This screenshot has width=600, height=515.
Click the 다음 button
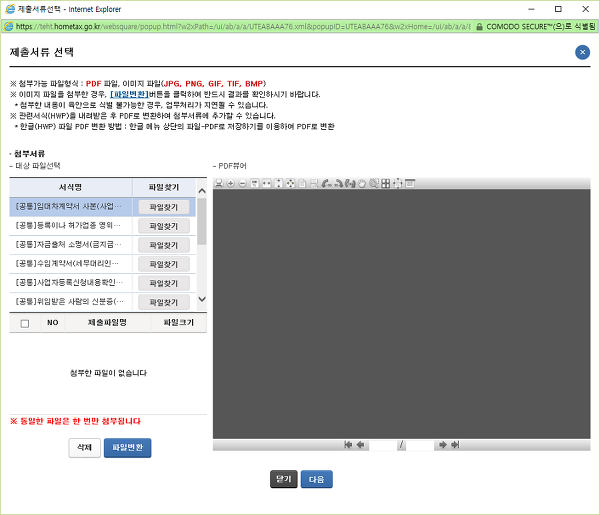[316, 479]
